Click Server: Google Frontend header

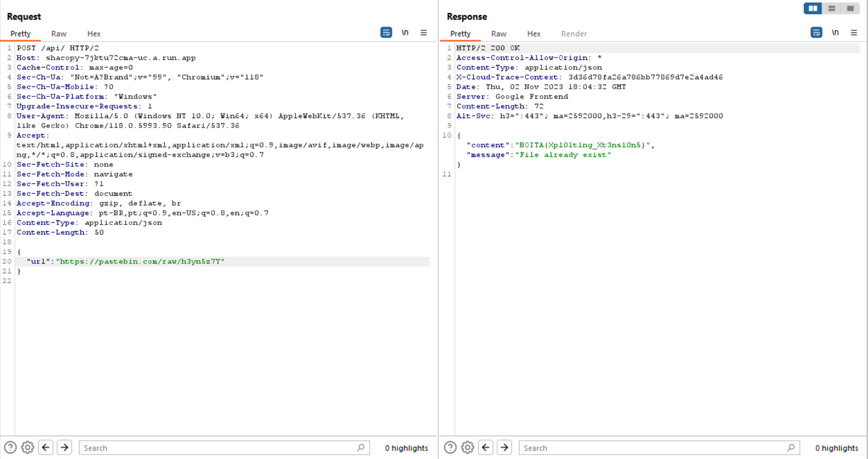pyautogui.click(x=512, y=96)
